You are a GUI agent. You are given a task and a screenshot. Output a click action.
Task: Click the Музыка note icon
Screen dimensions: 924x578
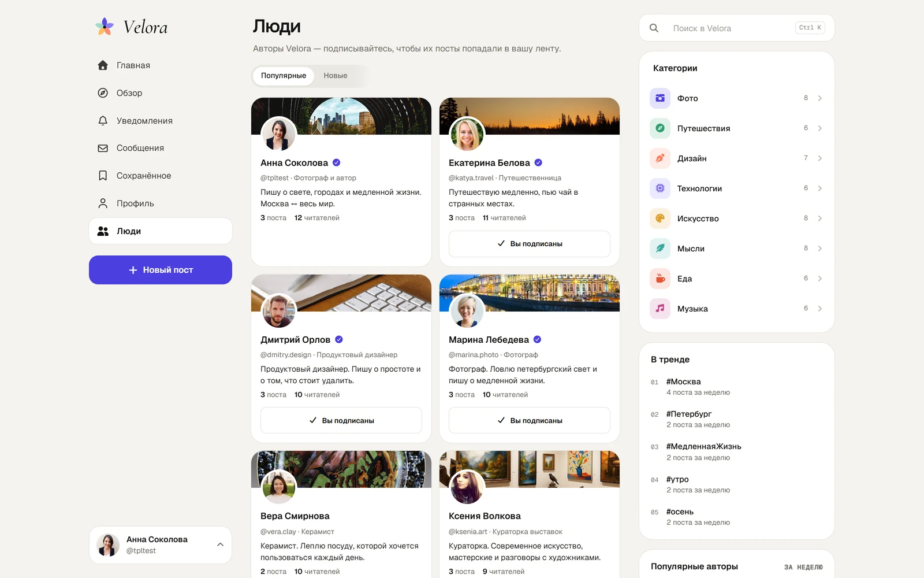point(660,309)
